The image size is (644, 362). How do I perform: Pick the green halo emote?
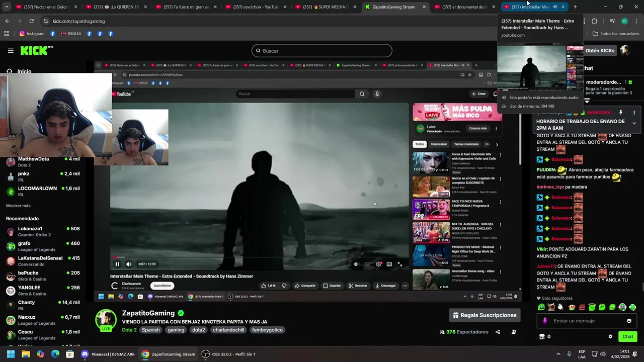(x=592, y=307)
